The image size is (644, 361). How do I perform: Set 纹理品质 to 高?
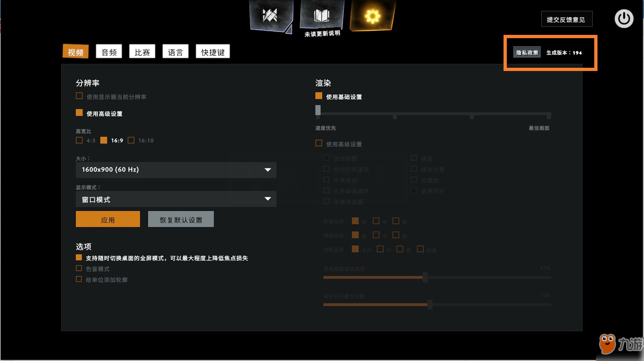click(x=396, y=221)
